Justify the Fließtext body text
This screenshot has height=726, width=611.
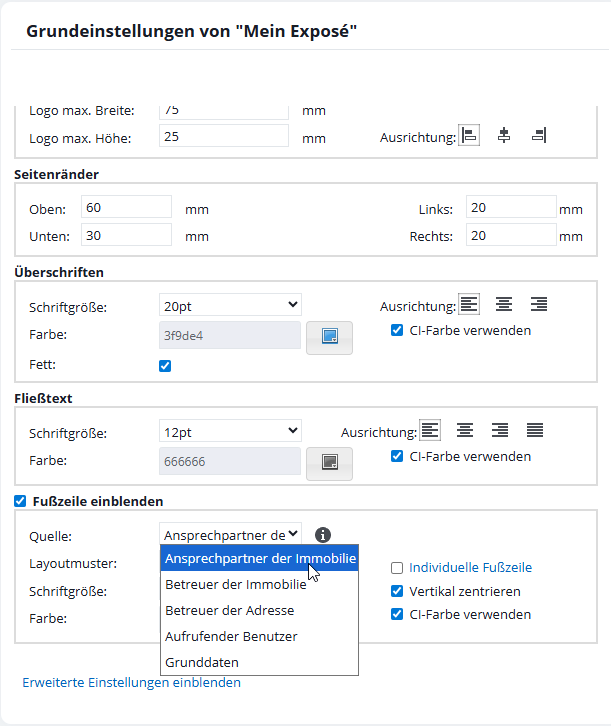pos(535,431)
